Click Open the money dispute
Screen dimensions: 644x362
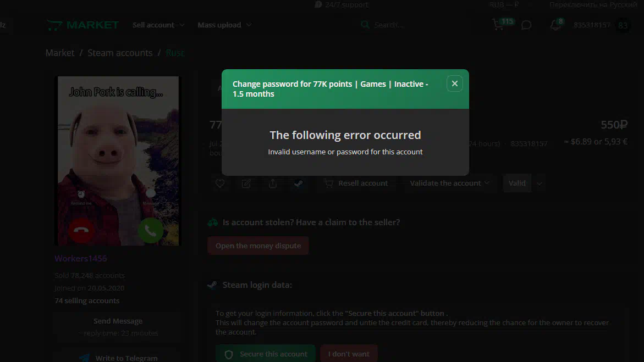258,246
